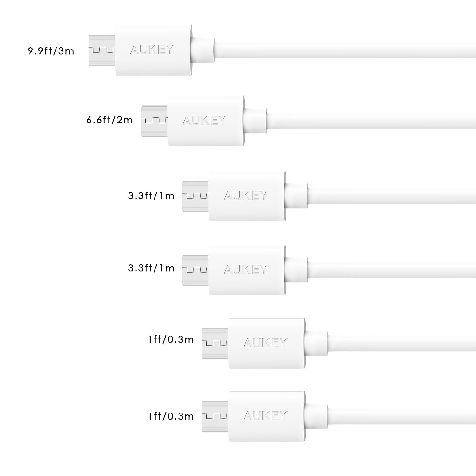Select micro-USB tip of the upper 1ft cable

(215, 343)
